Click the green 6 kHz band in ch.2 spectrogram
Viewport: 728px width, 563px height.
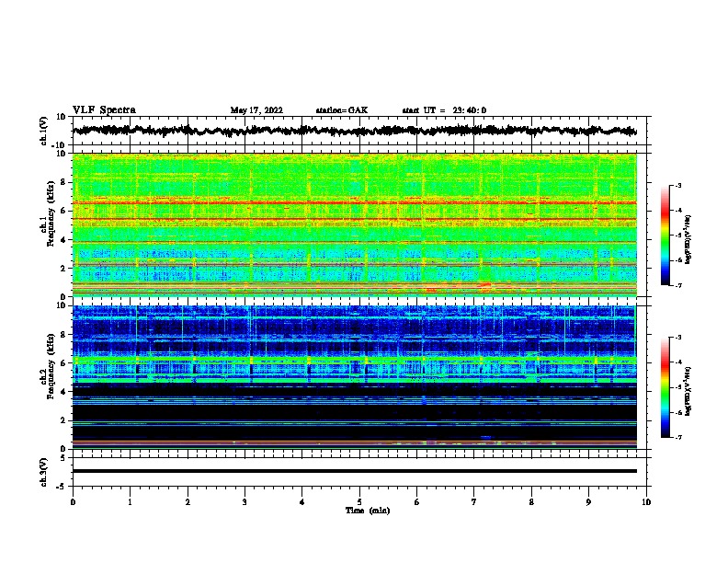355,360
